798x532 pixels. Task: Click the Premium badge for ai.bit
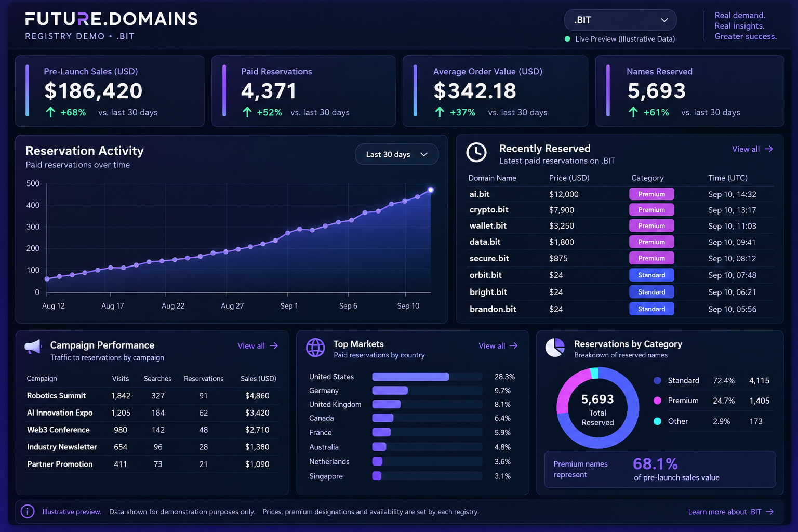tap(651, 194)
